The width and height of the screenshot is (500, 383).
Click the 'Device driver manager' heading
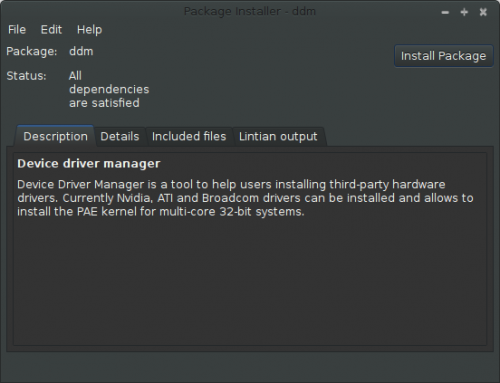click(x=89, y=164)
